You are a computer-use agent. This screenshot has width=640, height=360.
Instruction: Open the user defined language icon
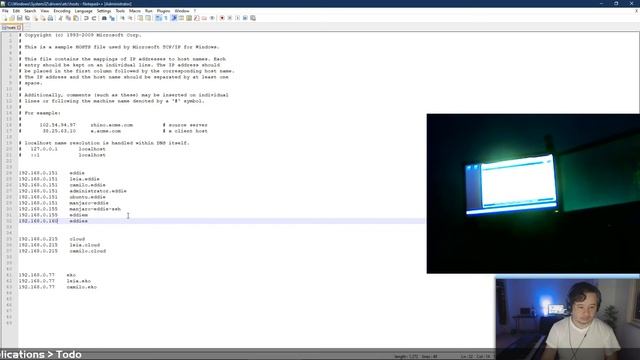181,18
